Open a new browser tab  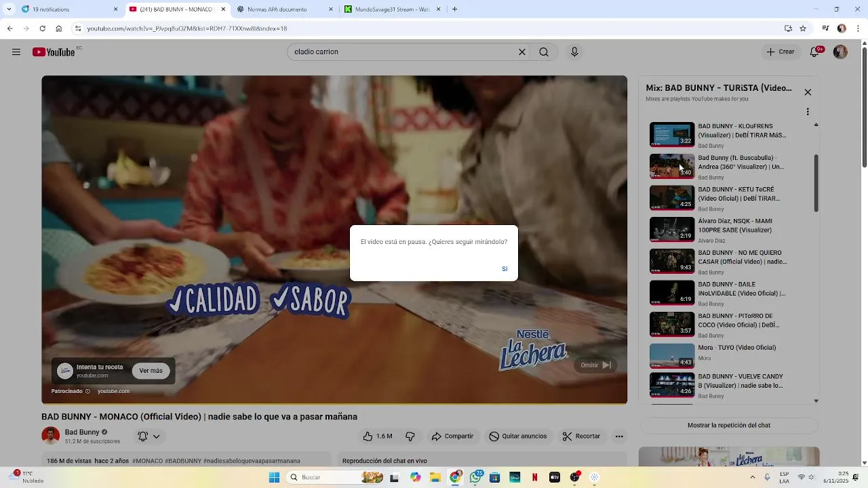pyautogui.click(x=454, y=9)
